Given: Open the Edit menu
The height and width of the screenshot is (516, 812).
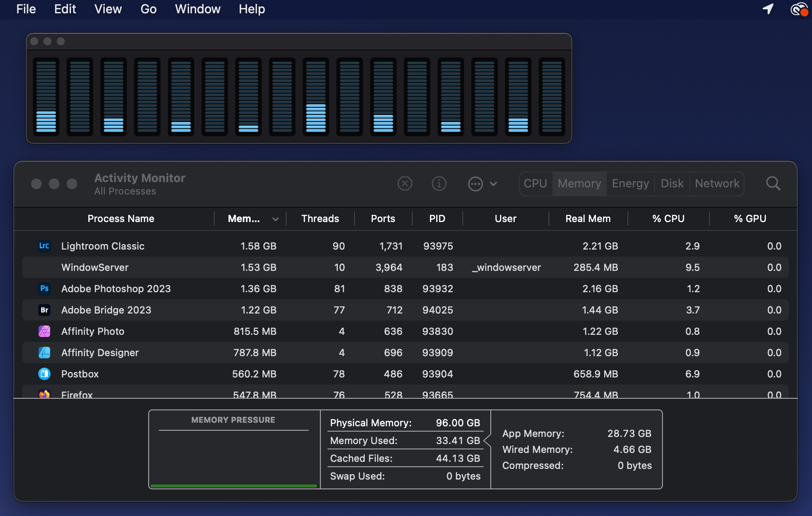Looking at the screenshot, I should (x=65, y=9).
